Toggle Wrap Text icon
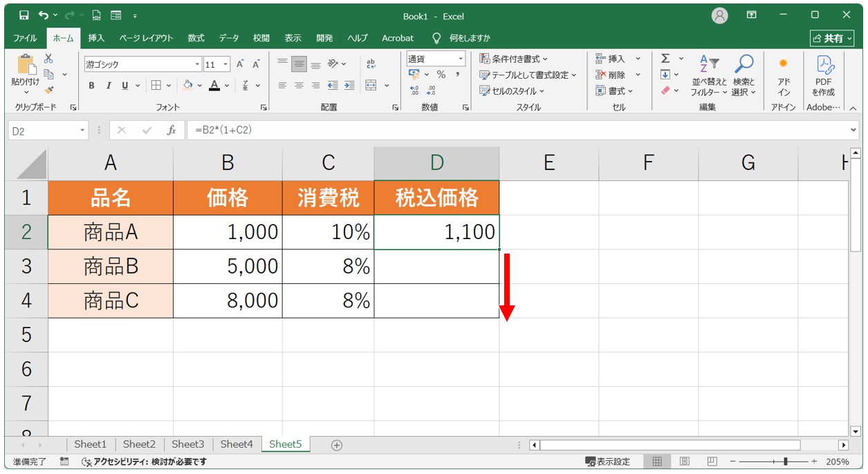 click(x=371, y=64)
